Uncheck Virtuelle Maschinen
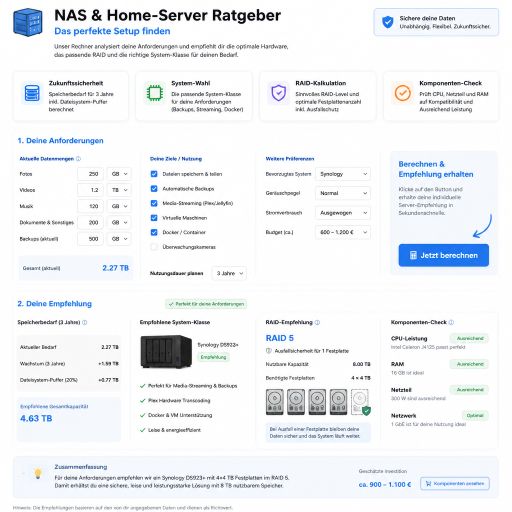 point(154,218)
